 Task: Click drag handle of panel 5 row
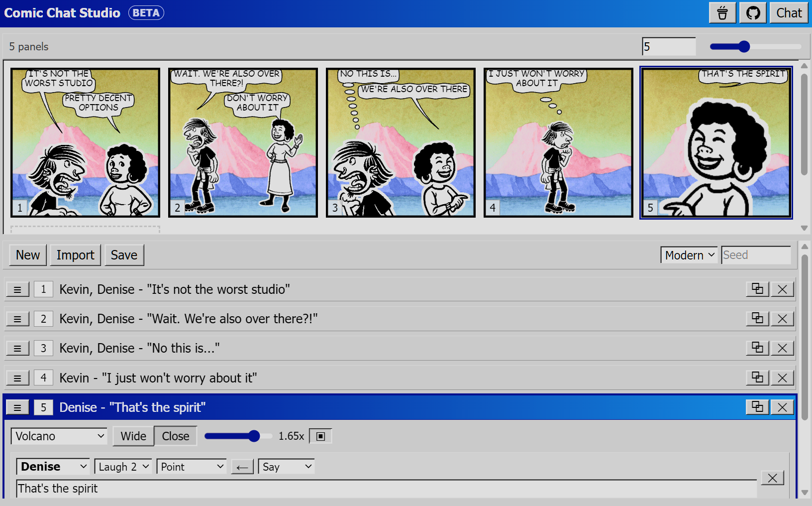click(17, 407)
